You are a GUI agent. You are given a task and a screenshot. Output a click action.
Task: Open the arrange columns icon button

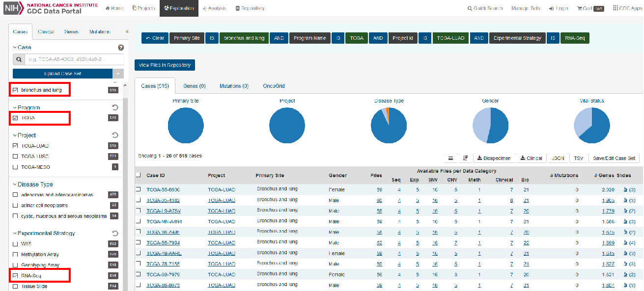[x=450, y=158]
